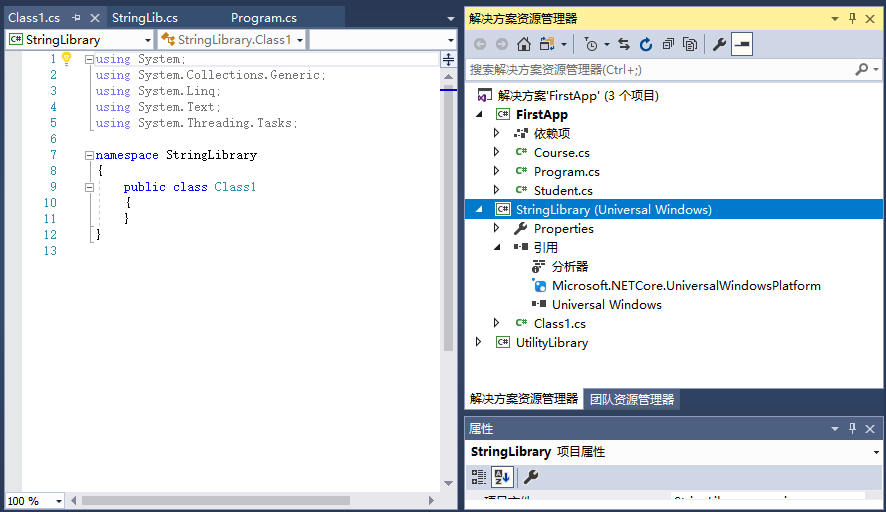886x512 pixels.
Task: Refresh the Solution Explorer
Action: coord(646,44)
